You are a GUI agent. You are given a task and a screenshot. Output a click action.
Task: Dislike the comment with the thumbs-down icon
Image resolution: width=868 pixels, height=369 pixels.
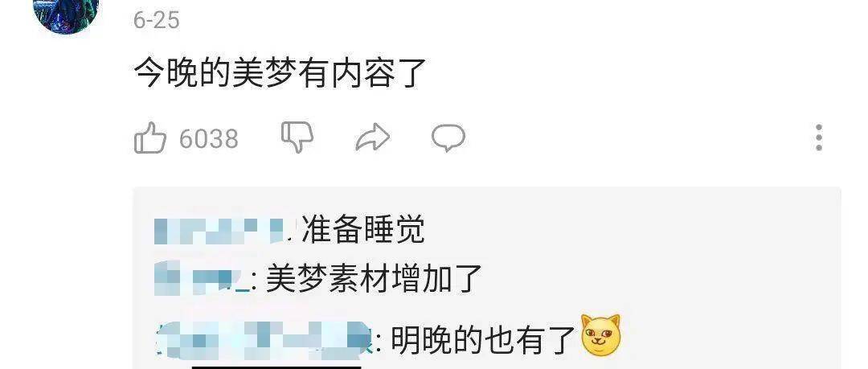pyautogui.click(x=297, y=137)
